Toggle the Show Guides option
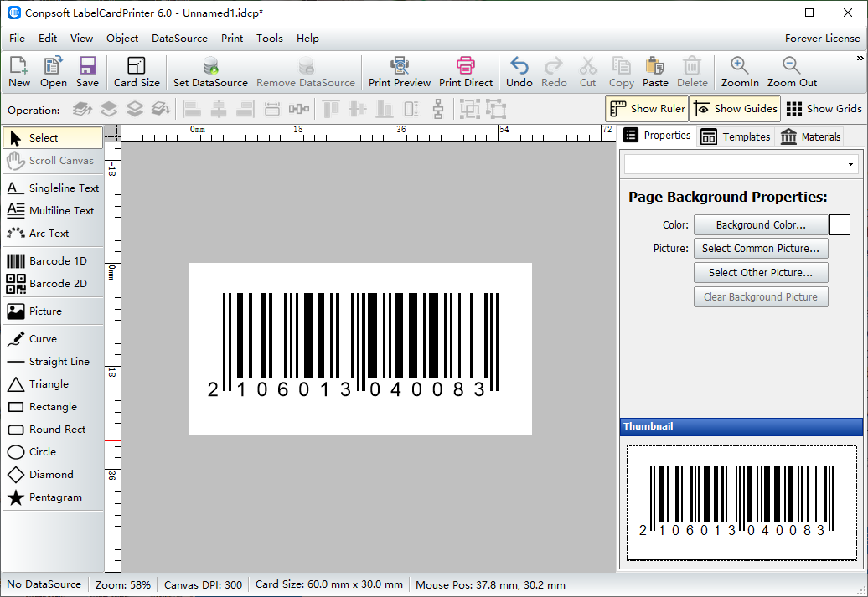The height and width of the screenshot is (597, 868). point(735,109)
